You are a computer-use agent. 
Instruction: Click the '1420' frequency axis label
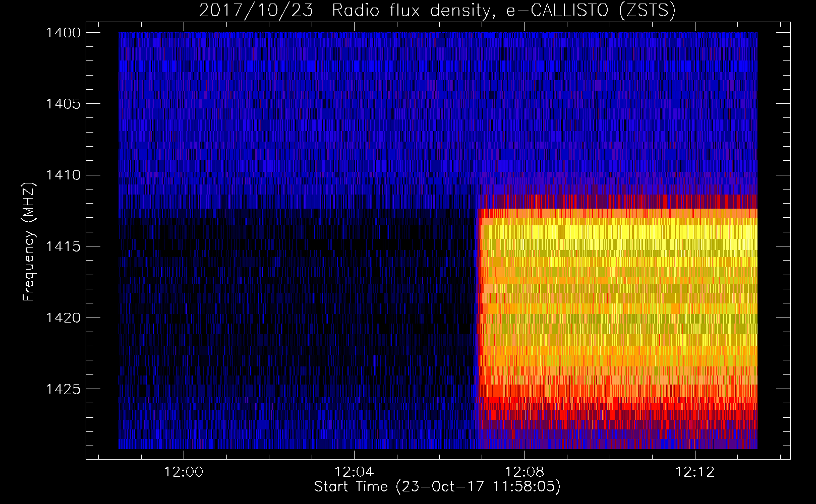[x=63, y=318]
